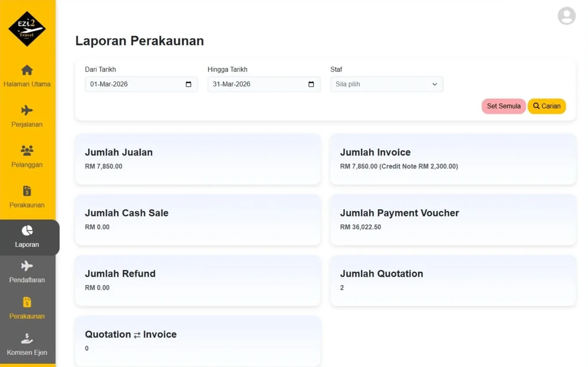
Task: Click the EZI2 Travel logo
Action: pos(27,29)
